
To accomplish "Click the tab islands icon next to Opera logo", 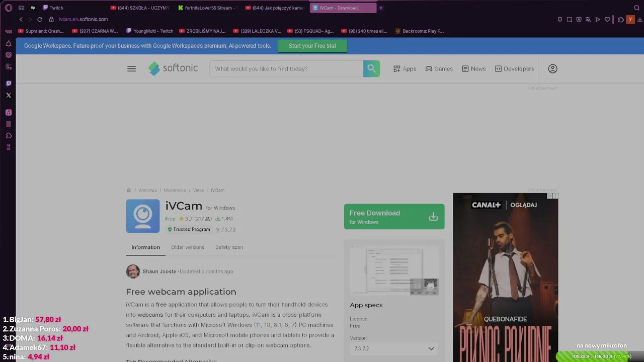I will (21, 8).
